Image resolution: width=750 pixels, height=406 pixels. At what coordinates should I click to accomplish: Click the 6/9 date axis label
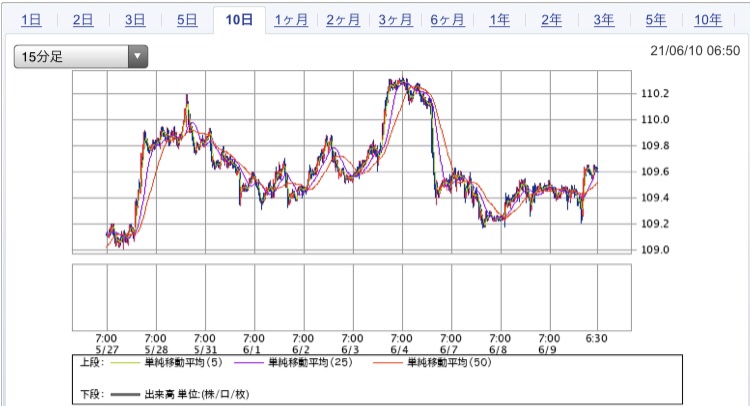click(x=547, y=350)
